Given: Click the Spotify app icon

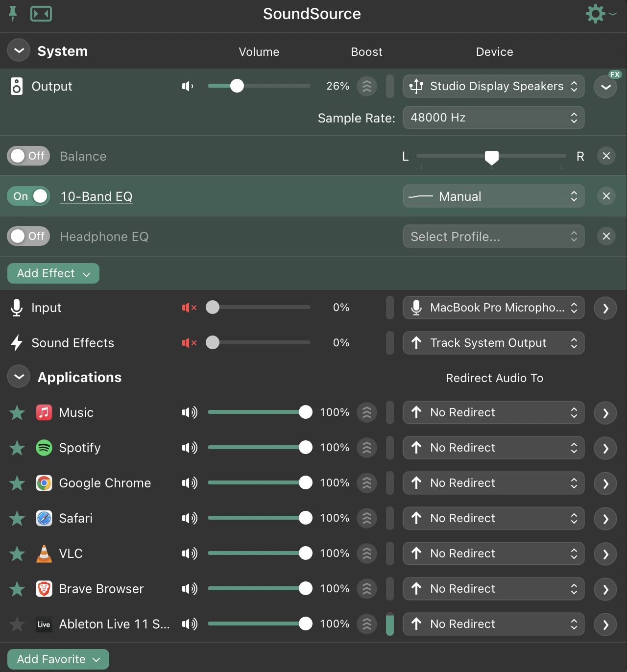Looking at the screenshot, I should 44,448.
